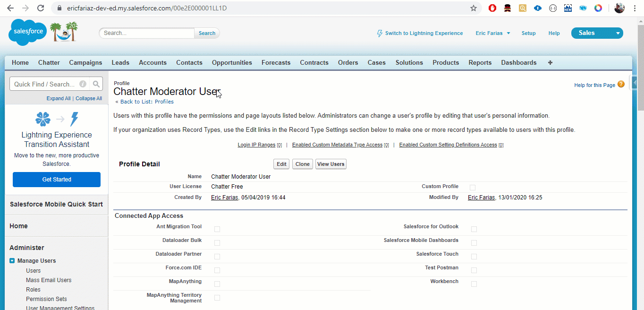Screen dimensions: 644x310
Task: Click the help question mark icon
Action: pyautogui.click(x=621, y=84)
